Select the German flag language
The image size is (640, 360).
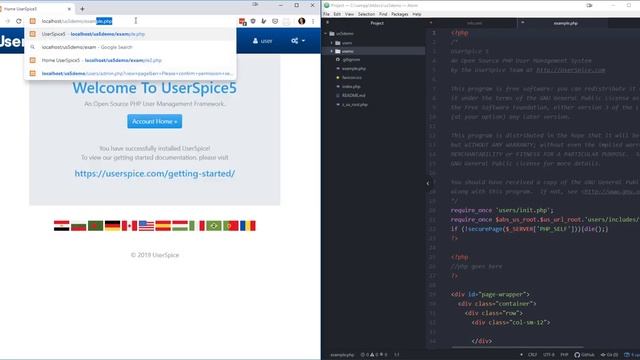click(113, 226)
